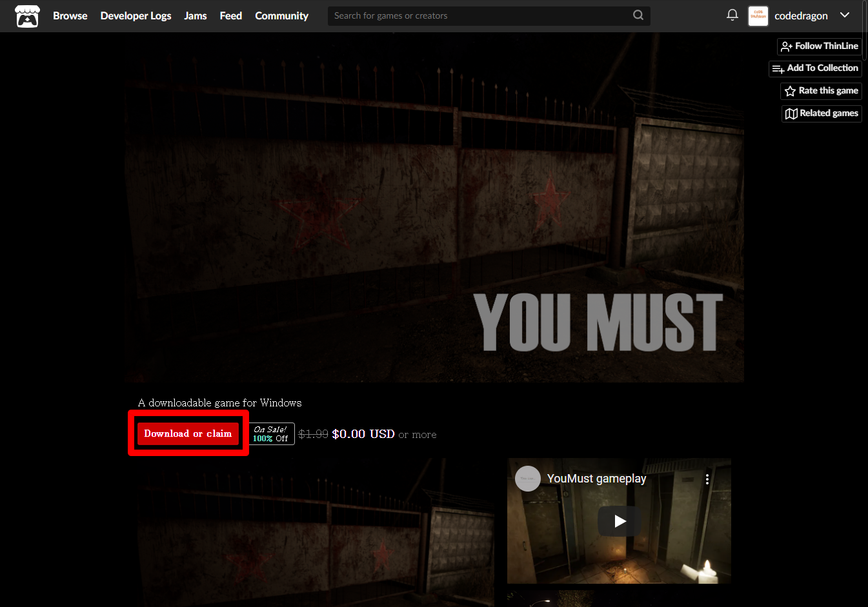Click the codedragon profile avatar
Image resolution: width=868 pixels, height=607 pixels.
click(x=758, y=15)
